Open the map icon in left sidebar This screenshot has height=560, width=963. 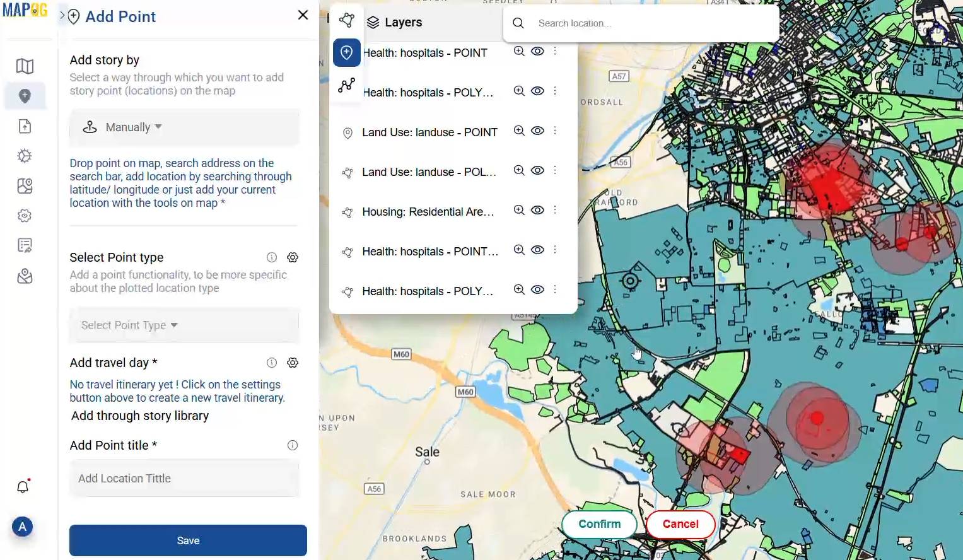[x=25, y=66]
